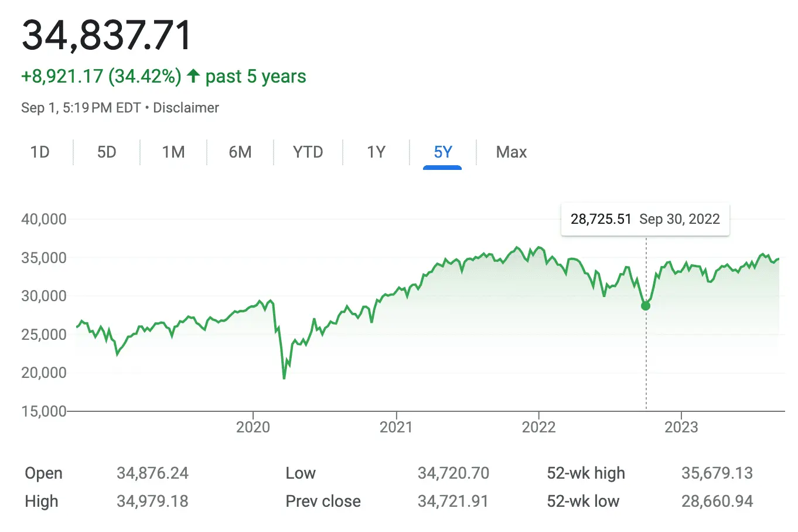
Task: Select the 5D range tab
Action: [x=107, y=152]
